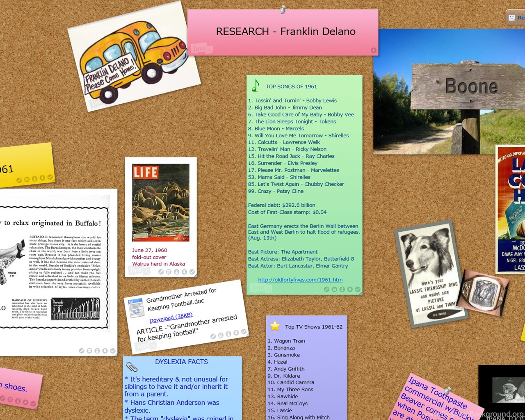This screenshot has height=420, width=525.
Task: Click the partially visible button at top right
Action: [x=516, y=17]
